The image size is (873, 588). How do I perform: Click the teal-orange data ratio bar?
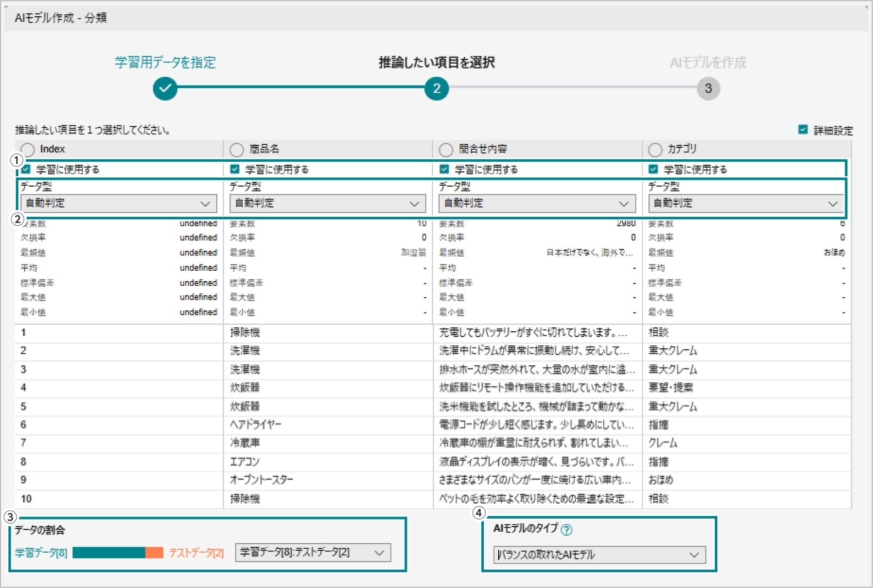click(118, 553)
